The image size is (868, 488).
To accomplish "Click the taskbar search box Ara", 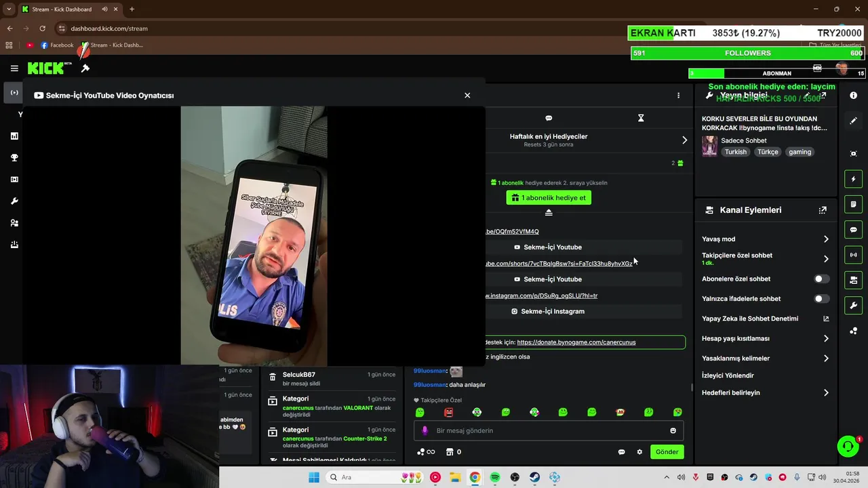I will point(375,477).
